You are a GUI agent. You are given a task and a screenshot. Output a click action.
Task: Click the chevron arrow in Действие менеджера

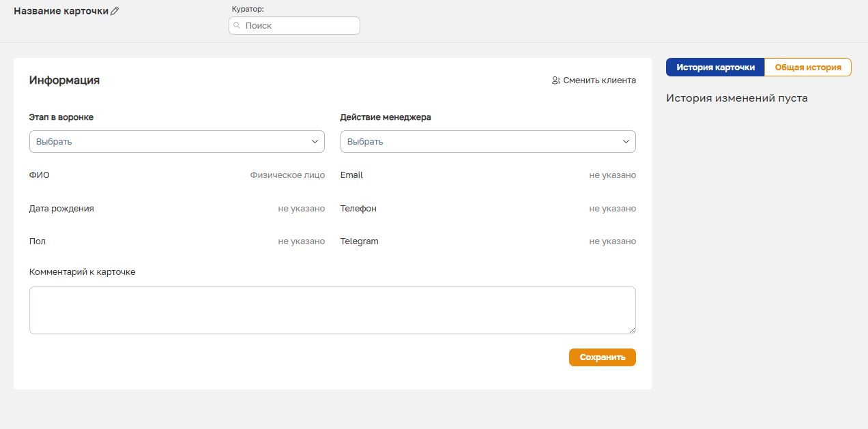coord(626,142)
